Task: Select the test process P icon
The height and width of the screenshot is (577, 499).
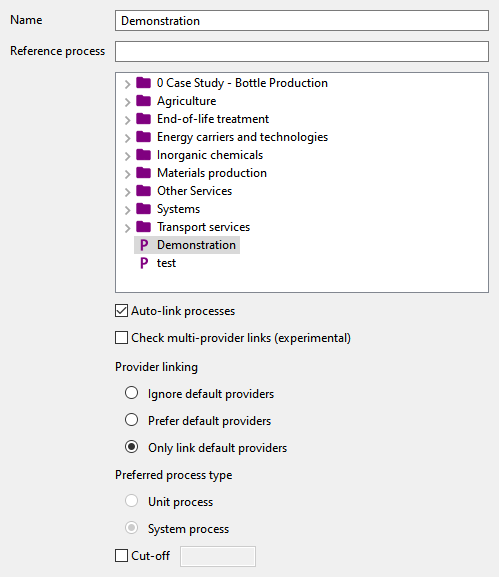Action: [144, 263]
